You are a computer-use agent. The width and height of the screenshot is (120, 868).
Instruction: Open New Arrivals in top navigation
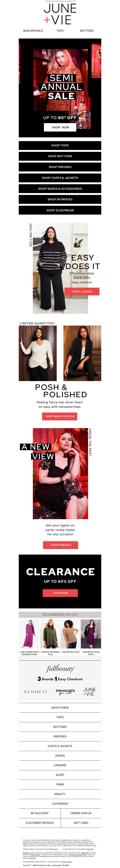click(33, 31)
